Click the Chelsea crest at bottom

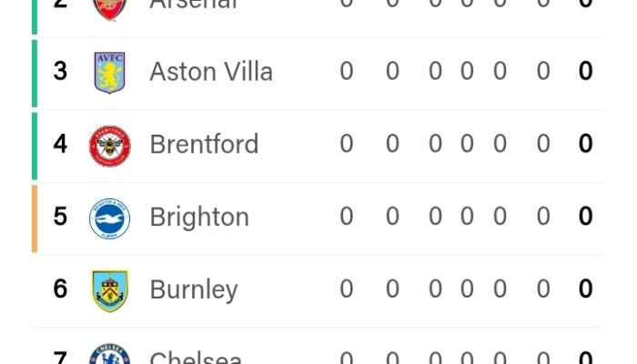[x=110, y=354]
